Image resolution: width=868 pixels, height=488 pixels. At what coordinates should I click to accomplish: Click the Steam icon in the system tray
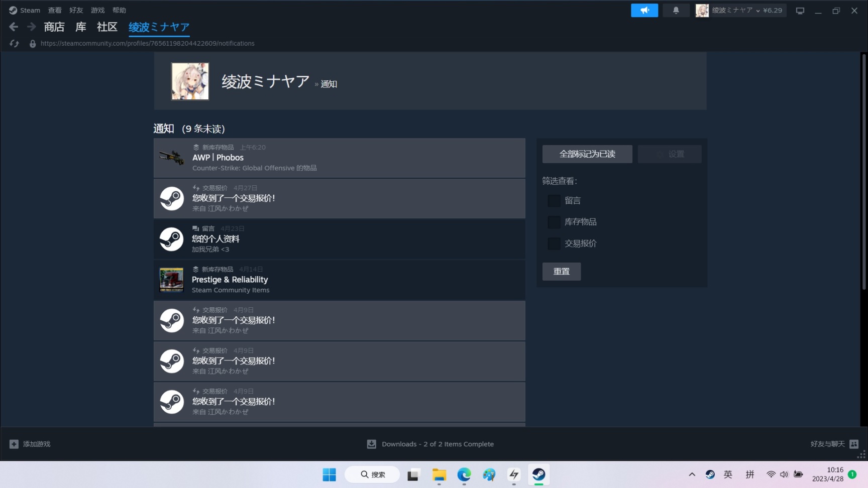[x=710, y=474]
